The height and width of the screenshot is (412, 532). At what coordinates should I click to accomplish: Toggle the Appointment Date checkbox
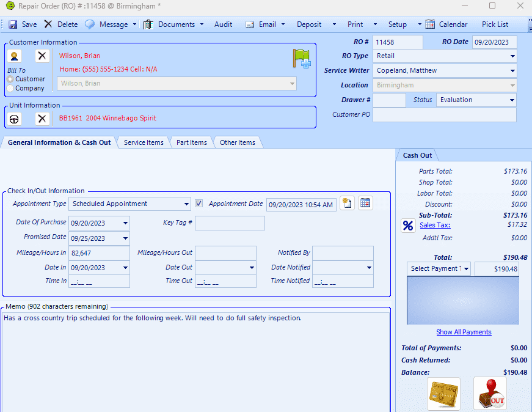pos(199,204)
